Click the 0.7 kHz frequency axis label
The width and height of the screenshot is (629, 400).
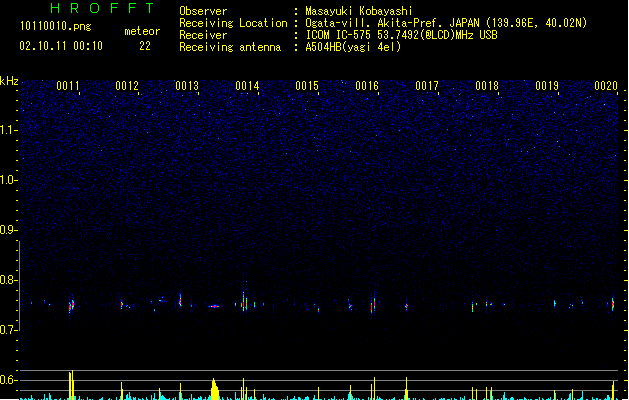coord(8,330)
